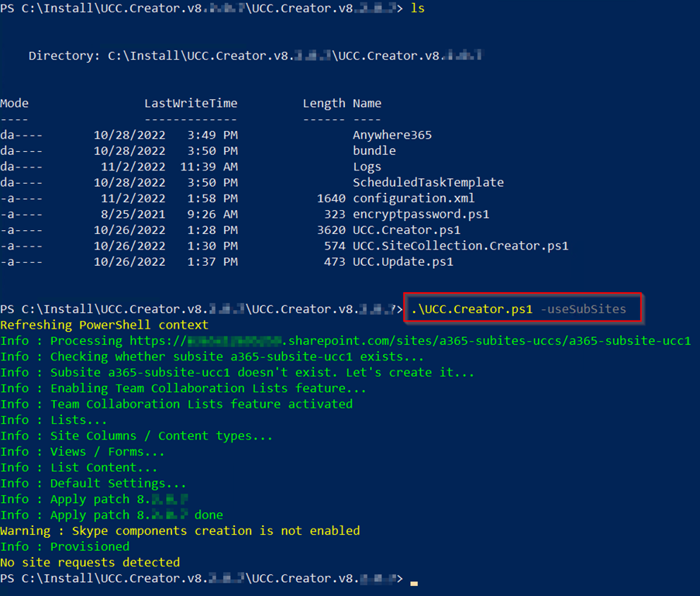Select UCC.SiteCollection.Creator.ps1 in the listing

[460, 246]
